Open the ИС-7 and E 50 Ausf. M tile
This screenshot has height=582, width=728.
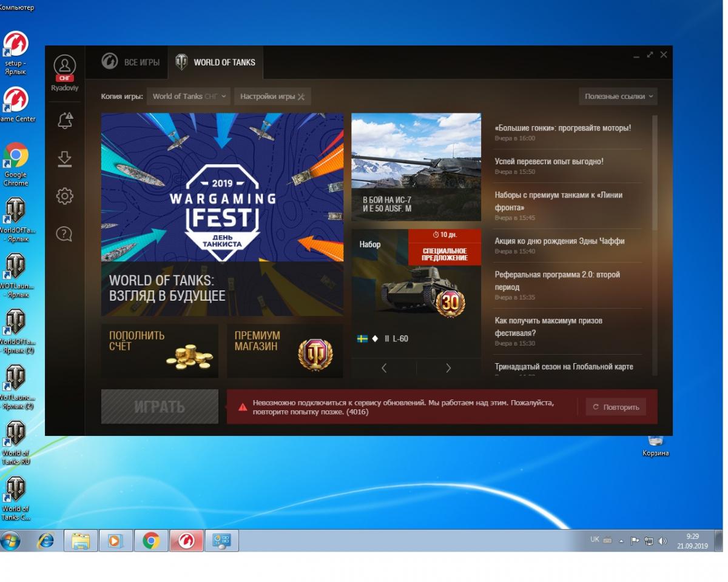point(416,167)
